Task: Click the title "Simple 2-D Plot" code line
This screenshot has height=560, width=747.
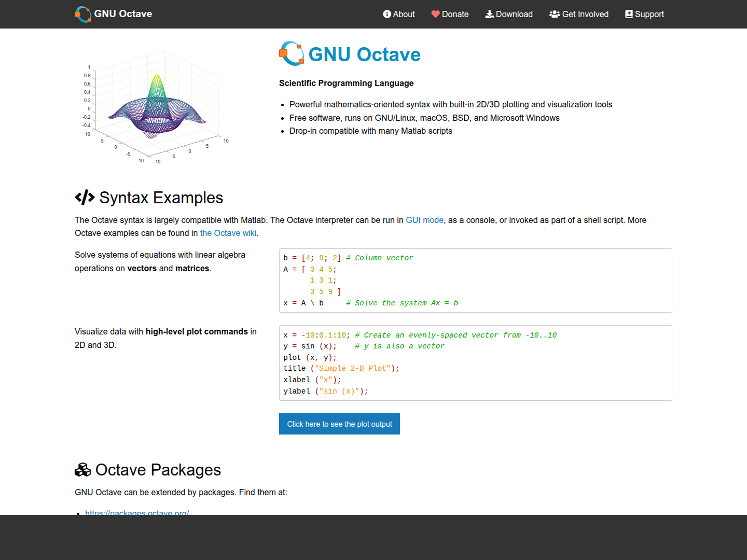Action: [x=341, y=368]
